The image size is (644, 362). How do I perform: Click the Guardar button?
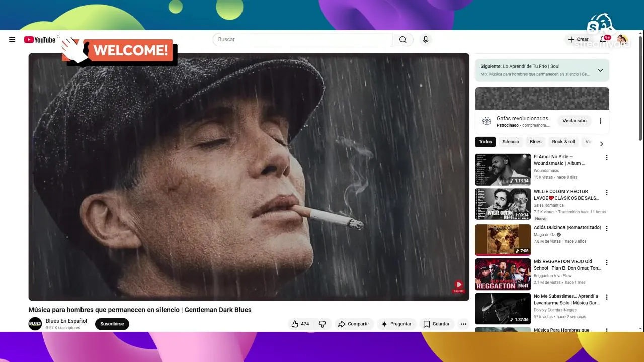pos(436,324)
